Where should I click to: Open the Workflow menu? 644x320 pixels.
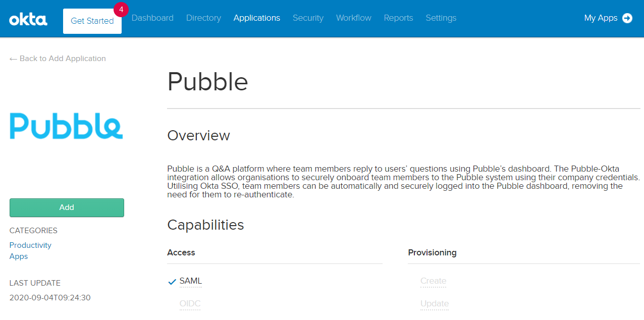pyautogui.click(x=354, y=18)
